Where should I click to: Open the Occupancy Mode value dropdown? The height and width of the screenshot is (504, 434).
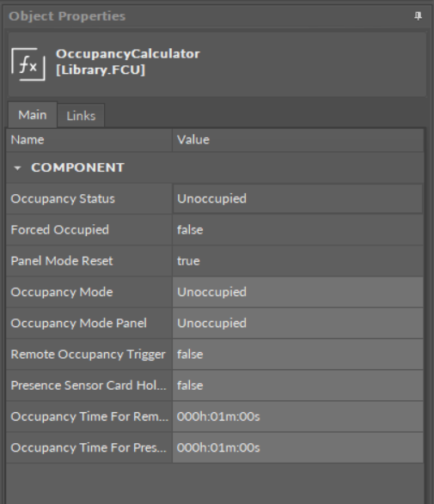(297, 292)
